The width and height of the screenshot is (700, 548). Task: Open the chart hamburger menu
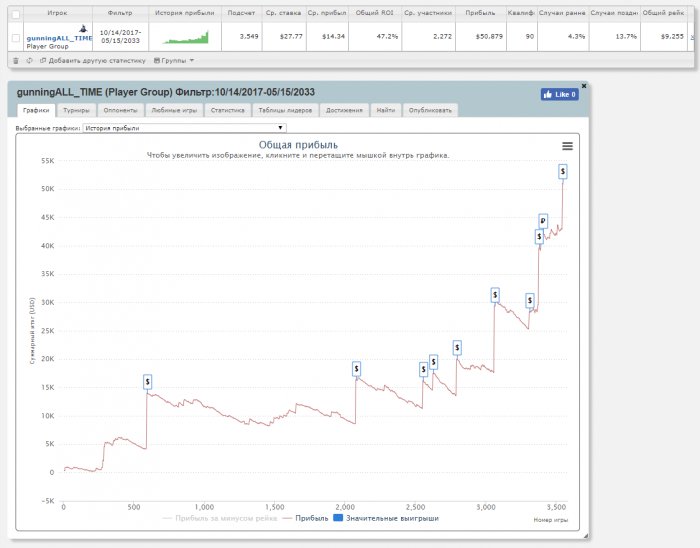click(567, 146)
